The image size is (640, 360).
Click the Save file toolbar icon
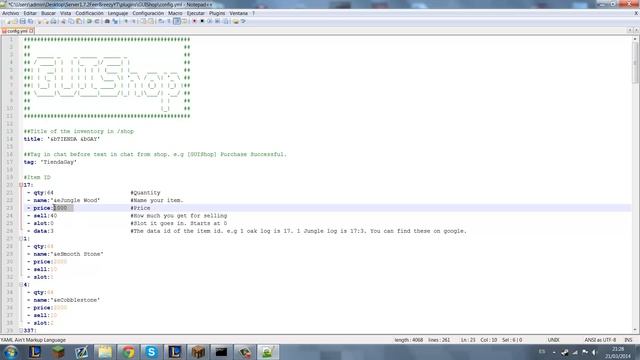(22, 21)
